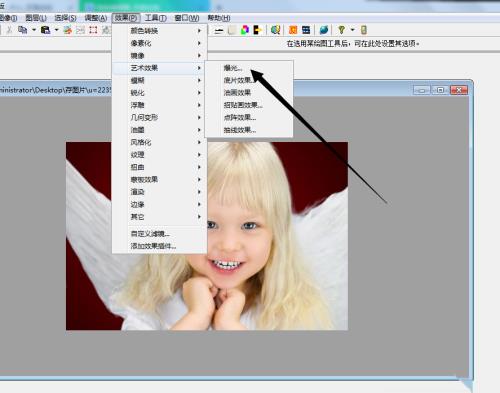Click the Cut scissors toolbar icon
Screen dimensions: 500x393
coord(9,30)
